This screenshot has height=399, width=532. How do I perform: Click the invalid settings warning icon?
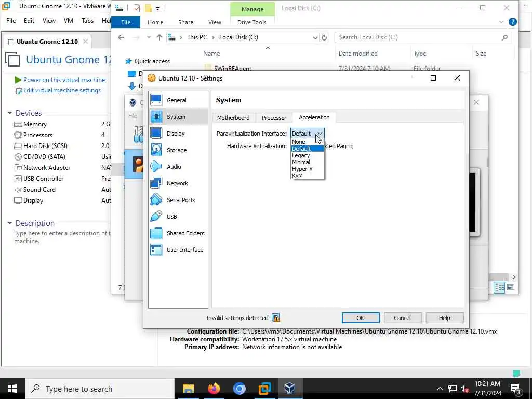(276, 318)
